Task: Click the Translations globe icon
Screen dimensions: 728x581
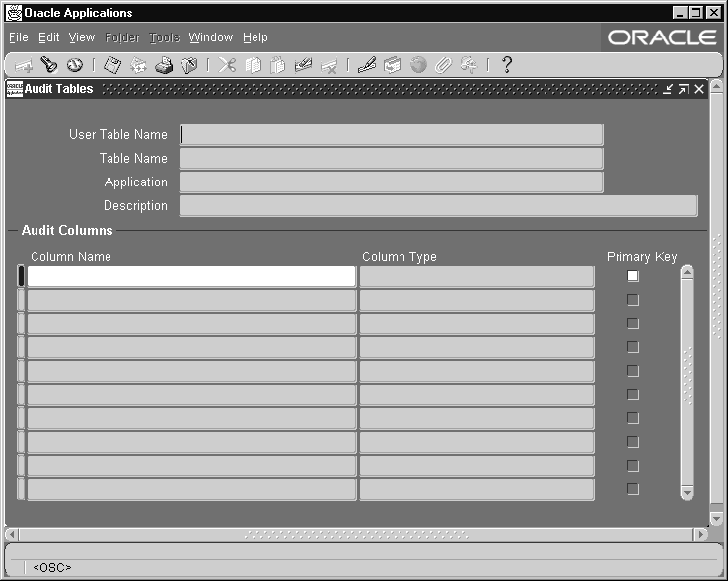Action: [x=418, y=65]
